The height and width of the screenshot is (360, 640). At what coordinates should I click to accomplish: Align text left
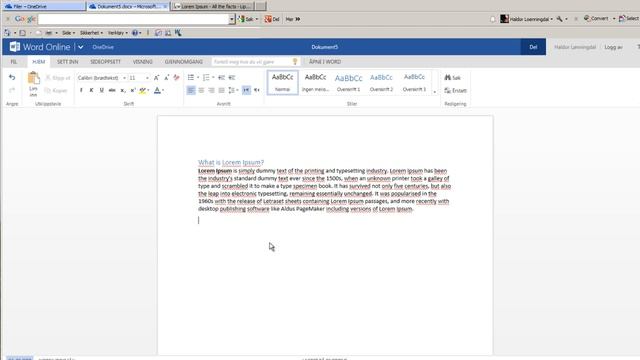click(x=191, y=90)
